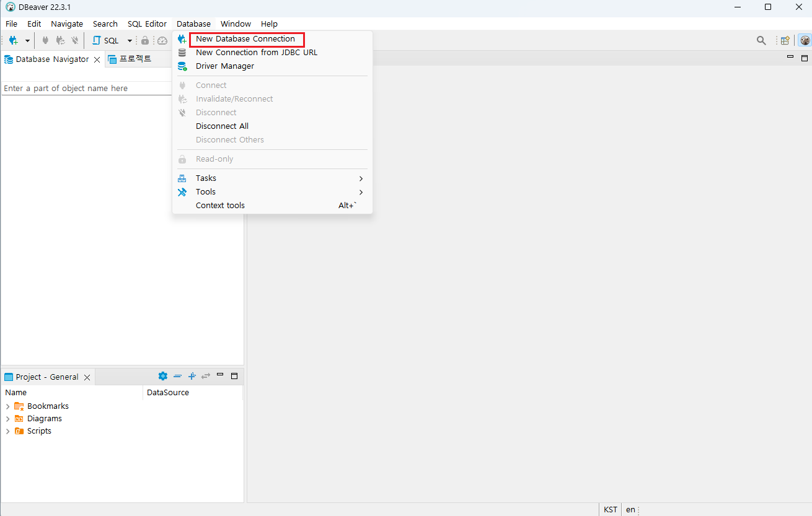Viewport: 812px width, 516px height.
Task: Expand the Scripts tree node
Action: [8, 431]
